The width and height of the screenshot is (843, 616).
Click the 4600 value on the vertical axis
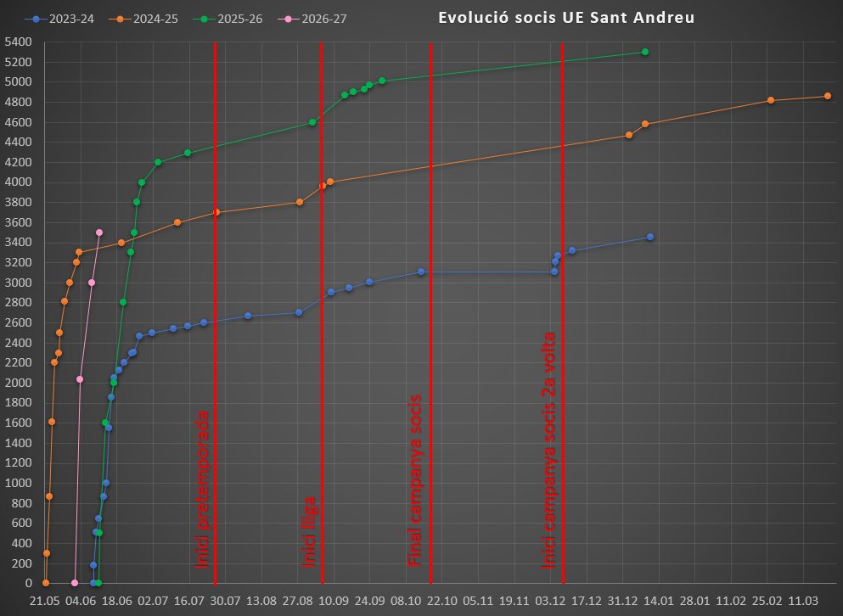[19, 122]
